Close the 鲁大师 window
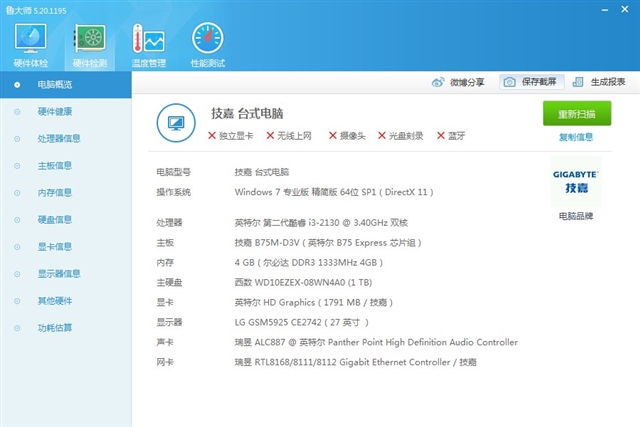Screen dimensions: 640x427 624,9
